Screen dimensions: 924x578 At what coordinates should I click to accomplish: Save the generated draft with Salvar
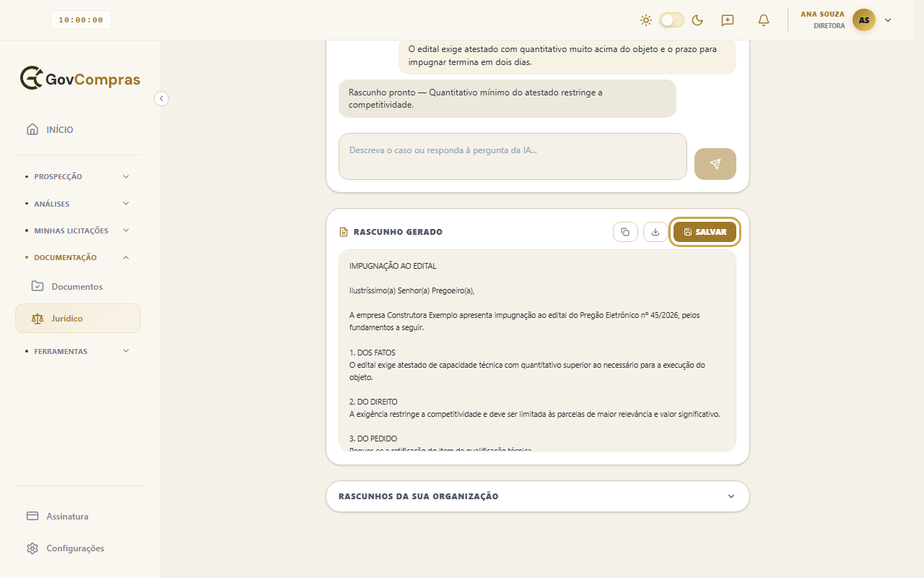(705, 232)
